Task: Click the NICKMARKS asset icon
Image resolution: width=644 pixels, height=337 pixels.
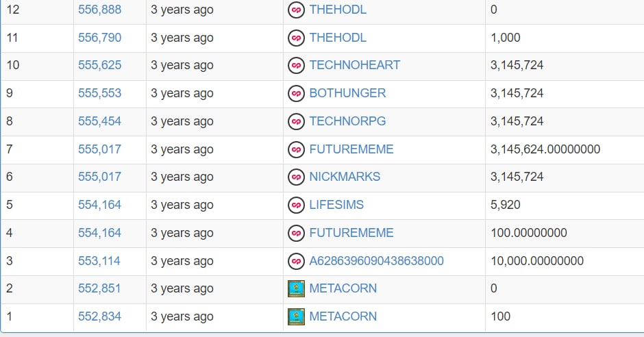Action: 296,177
